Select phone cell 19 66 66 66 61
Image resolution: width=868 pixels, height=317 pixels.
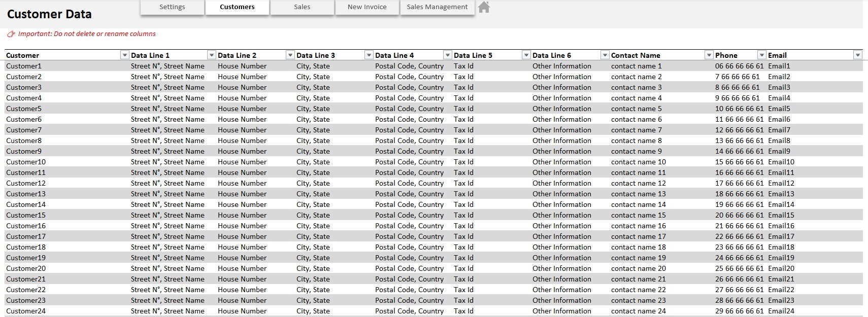tap(740, 204)
